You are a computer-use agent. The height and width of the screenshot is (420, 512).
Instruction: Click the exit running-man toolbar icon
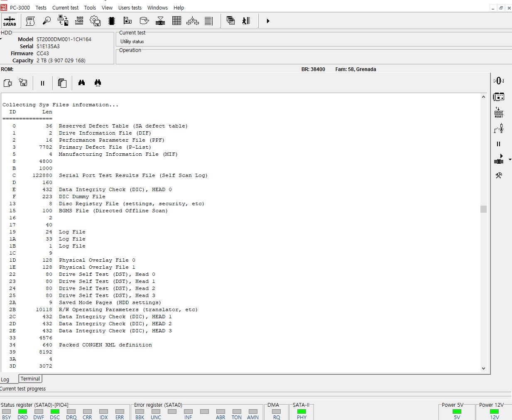point(246,21)
